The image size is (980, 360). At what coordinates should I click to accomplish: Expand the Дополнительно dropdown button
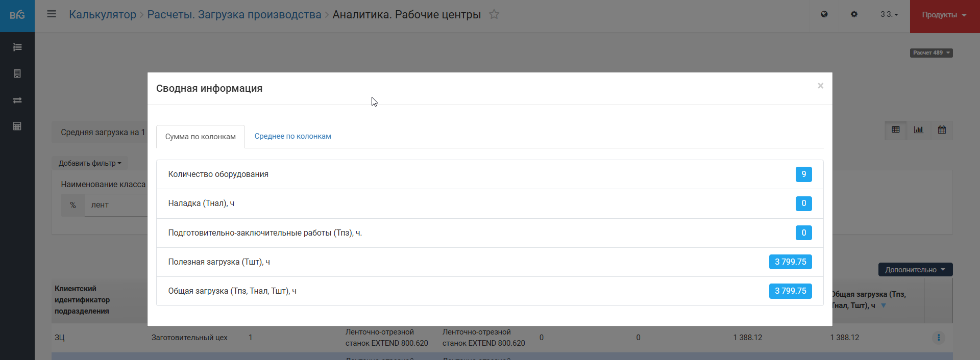pyautogui.click(x=915, y=270)
